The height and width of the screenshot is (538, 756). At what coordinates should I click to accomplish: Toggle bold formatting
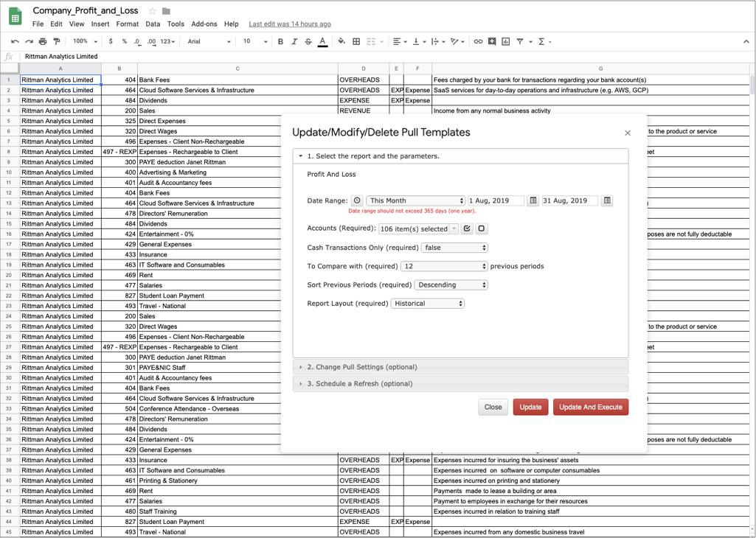point(280,42)
